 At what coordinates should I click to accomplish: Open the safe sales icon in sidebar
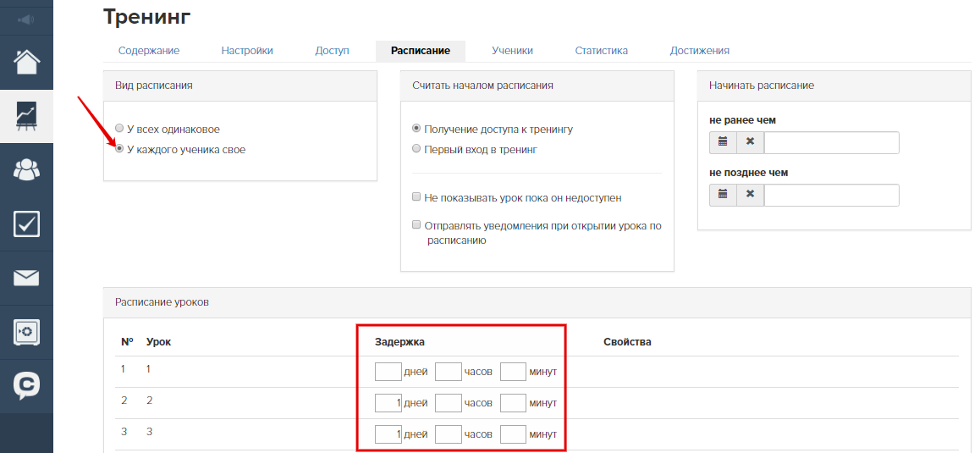coord(26,332)
